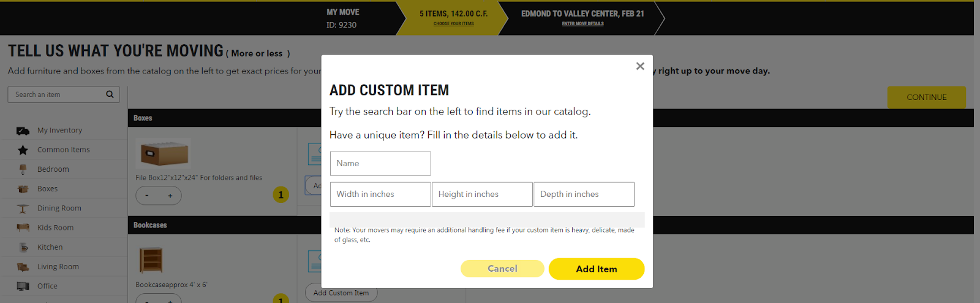Select the Boxes category icon

pyautogui.click(x=23, y=189)
